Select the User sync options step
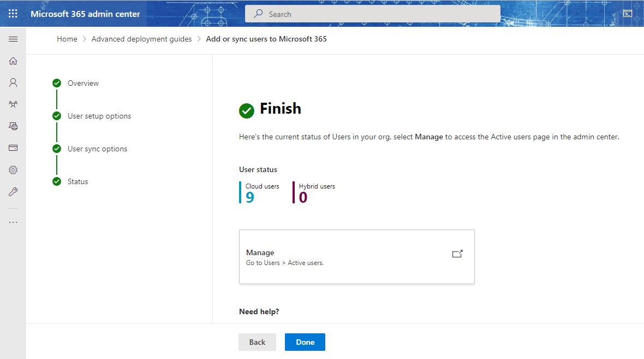The height and width of the screenshot is (359, 644). click(97, 149)
